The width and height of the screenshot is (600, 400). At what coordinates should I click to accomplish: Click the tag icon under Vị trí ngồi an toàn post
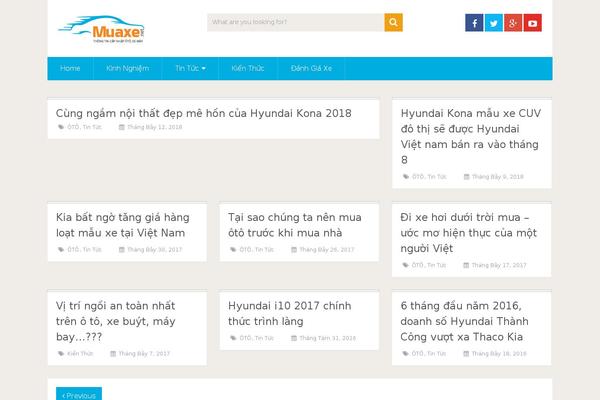click(61, 353)
